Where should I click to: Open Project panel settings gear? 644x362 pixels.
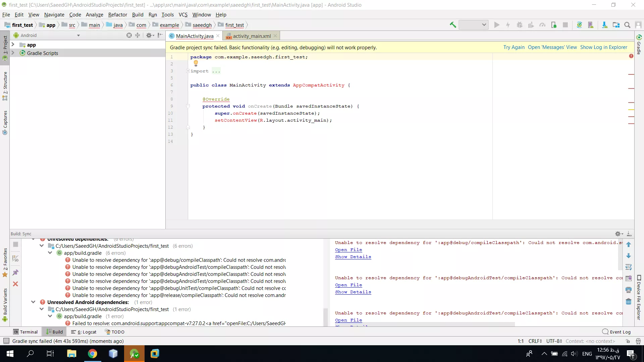coord(150,35)
